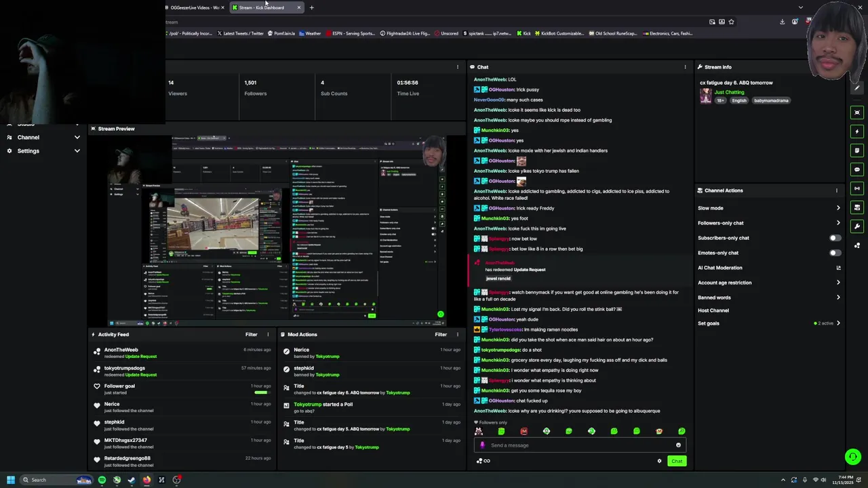Open Latest Tweets / Twitter bookmark
Screen dimensions: 868x488
pyautogui.click(x=241, y=33)
